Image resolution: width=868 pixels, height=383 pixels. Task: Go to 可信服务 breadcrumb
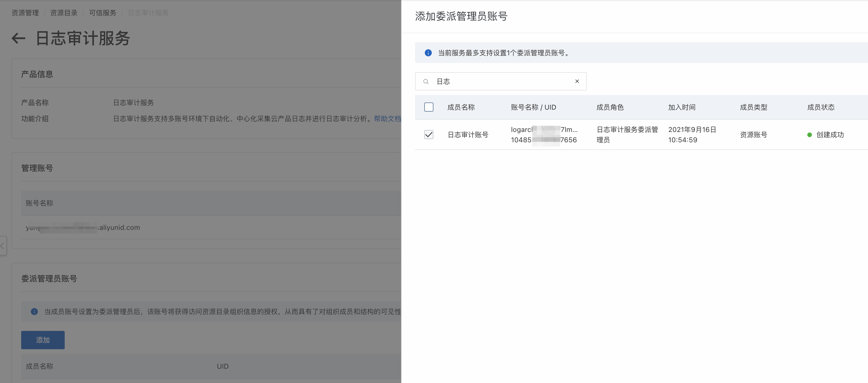pyautogui.click(x=102, y=13)
